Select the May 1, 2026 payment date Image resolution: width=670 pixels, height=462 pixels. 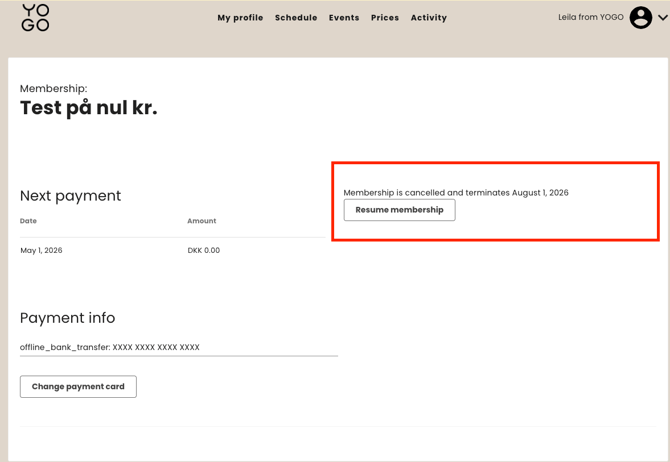tap(41, 250)
